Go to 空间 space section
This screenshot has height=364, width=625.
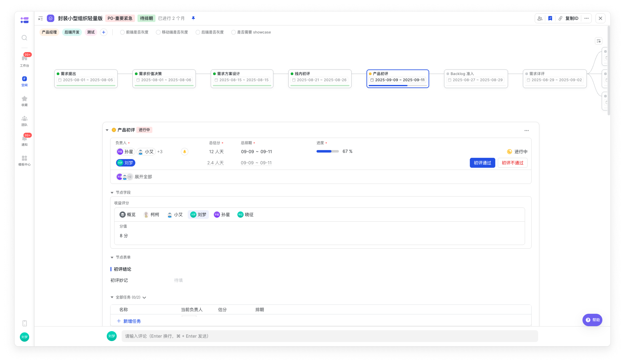[24, 81]
